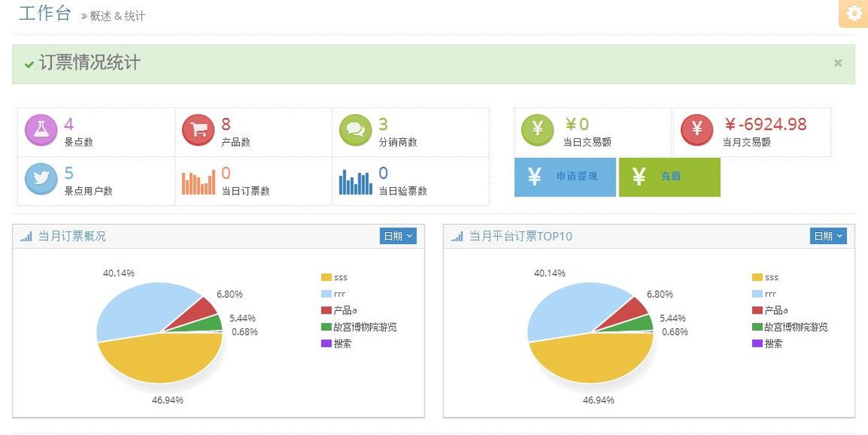This screenshot has height=435, width=868.
Task: Click the 当月平台订票TOP10 panel title
Action: [x=521, y=237]
